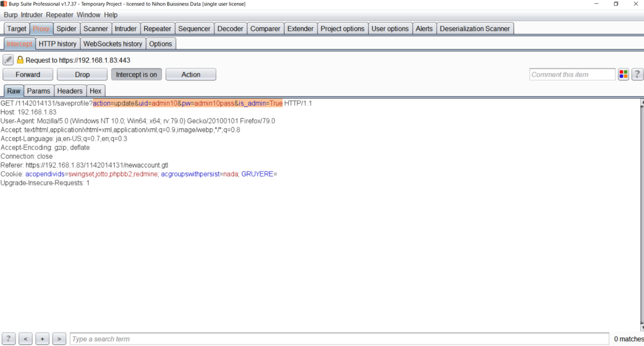
Task: Click the padlock HTTPS icon
Action: tap(20, 60)
